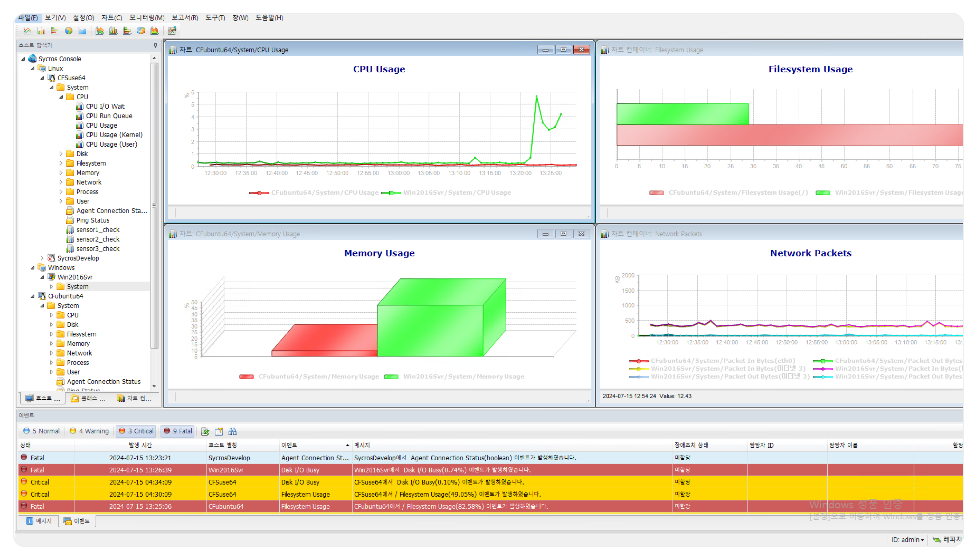Open the 모니터링(M) menu
977x560 pixels.
(147, 18)
